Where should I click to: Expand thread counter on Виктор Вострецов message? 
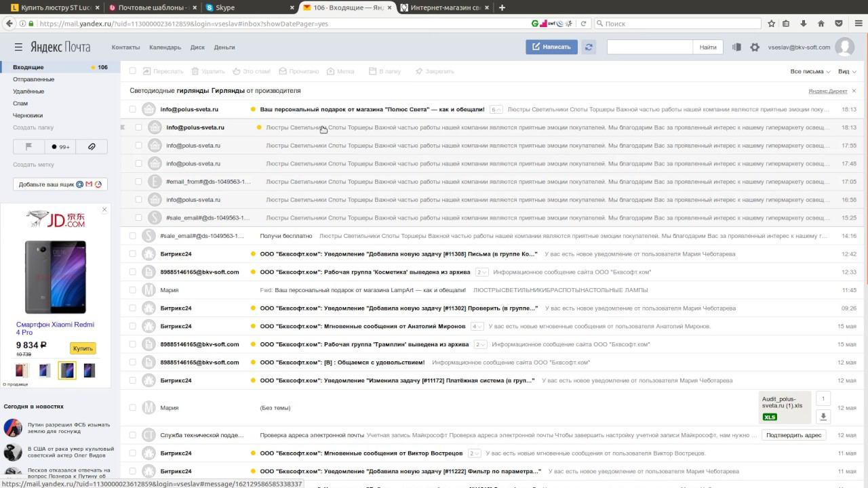(473, 453)
